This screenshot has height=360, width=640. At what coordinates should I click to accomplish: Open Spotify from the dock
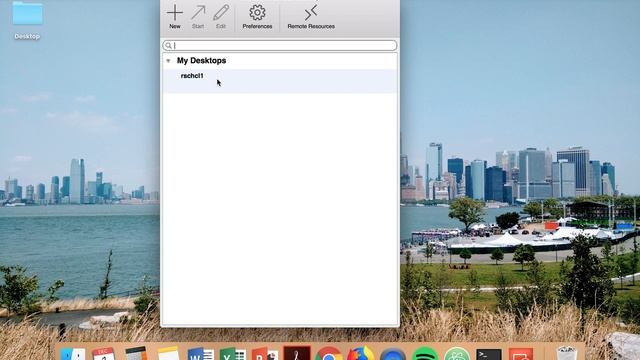pyautogui.click(x=424, y=353)
